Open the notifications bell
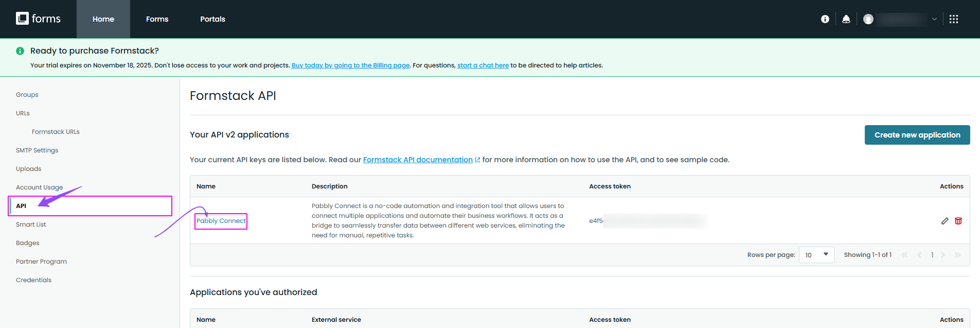This screenshot has width=980, height=328. click(x=846, y=19)
